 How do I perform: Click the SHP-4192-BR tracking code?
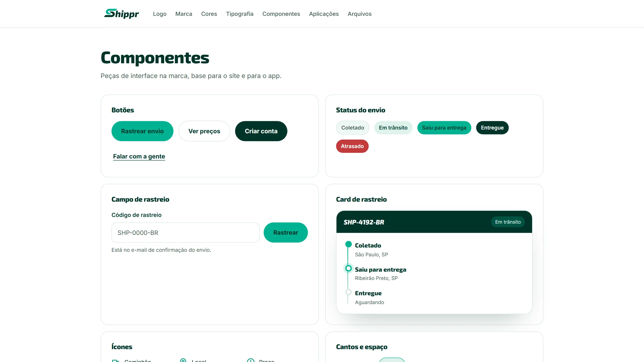[x=364, y=222]
